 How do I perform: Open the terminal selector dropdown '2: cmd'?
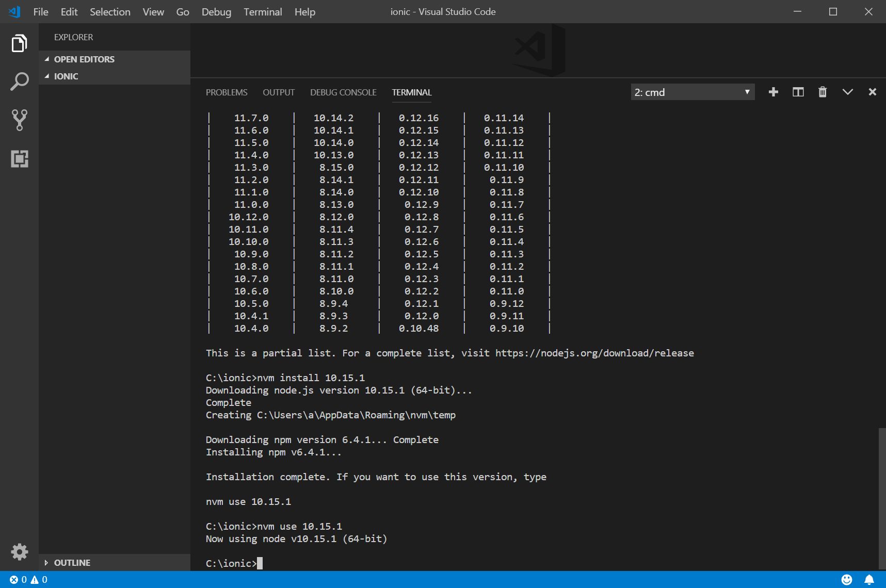click(692, 92)
